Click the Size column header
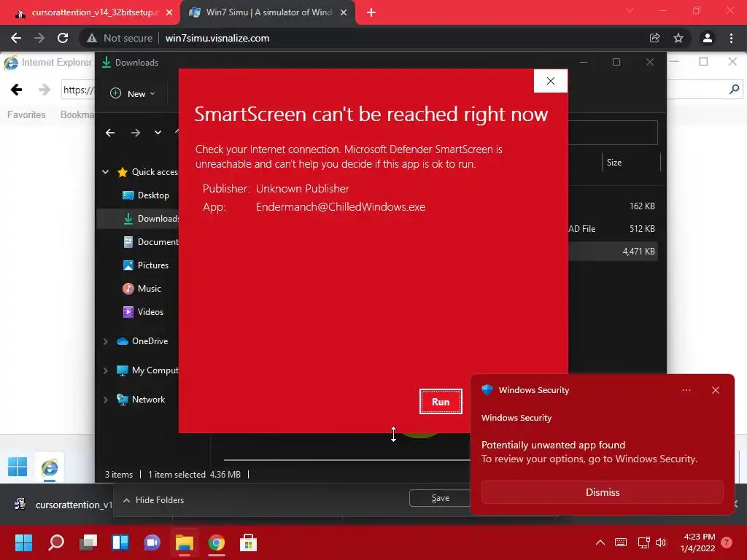Image resolution: width=747 pixels, height=560 pixels. click(x=631, y=163)
